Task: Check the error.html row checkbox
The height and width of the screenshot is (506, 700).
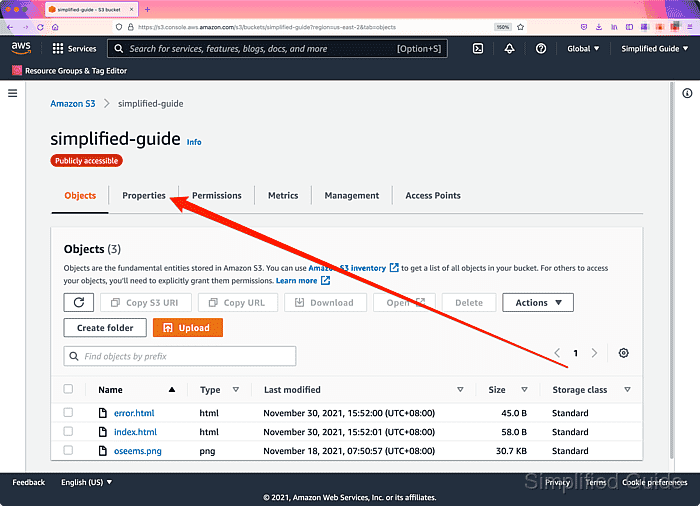Action: pyautogui.click(x=68, y=412)
